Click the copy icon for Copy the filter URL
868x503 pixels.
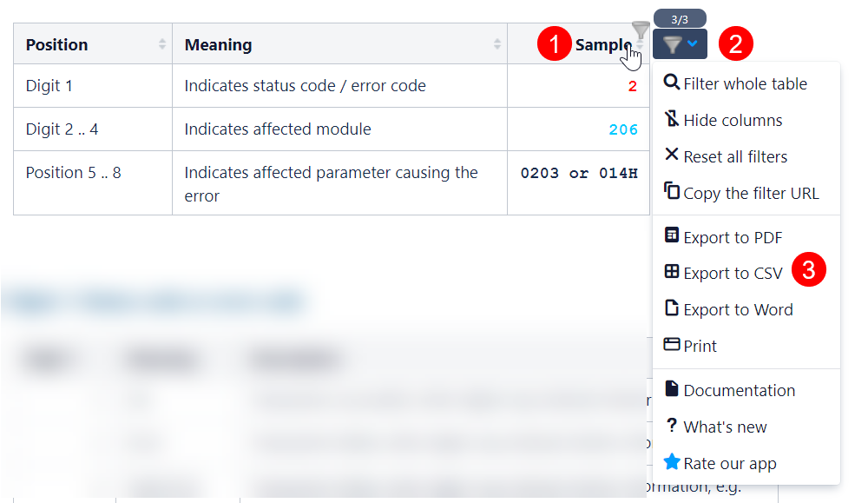(671, 191)
